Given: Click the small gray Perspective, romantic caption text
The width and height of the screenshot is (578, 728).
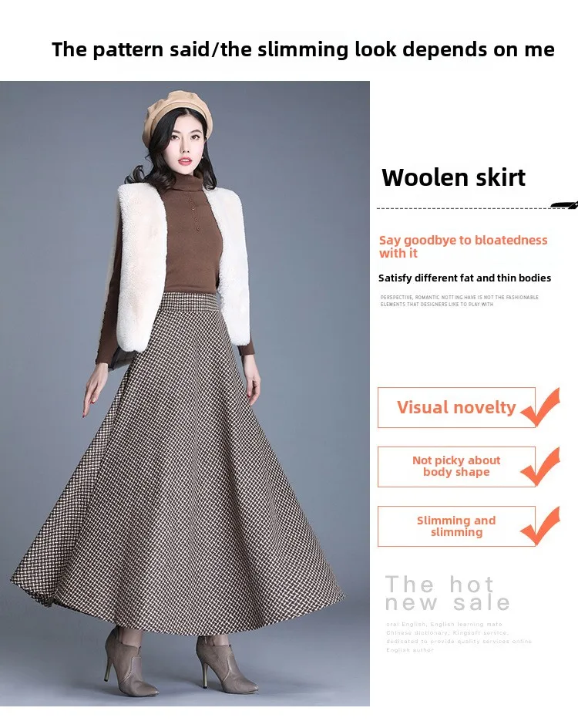Looking at the screenshot, I should (x=459, y=301).
